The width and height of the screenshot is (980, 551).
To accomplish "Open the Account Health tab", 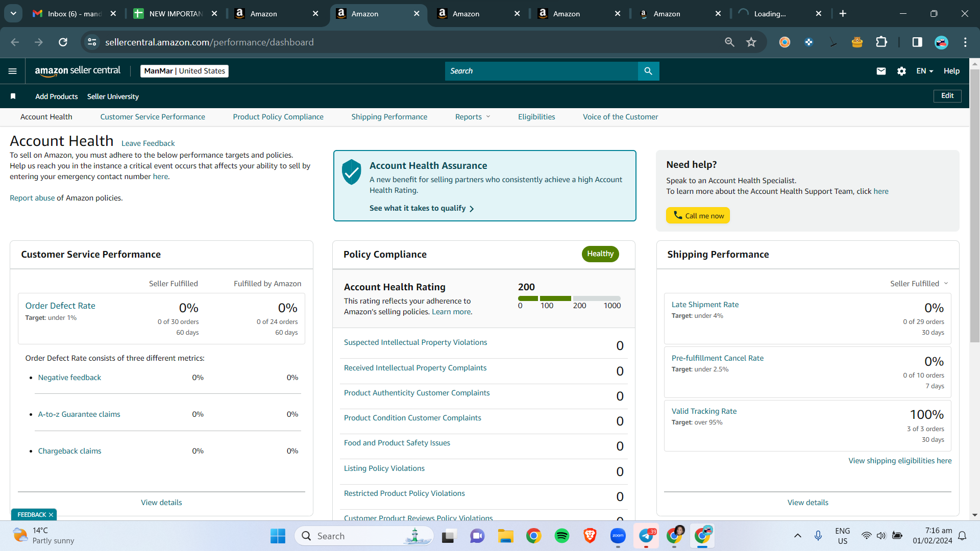I will [x=46, y=117].
